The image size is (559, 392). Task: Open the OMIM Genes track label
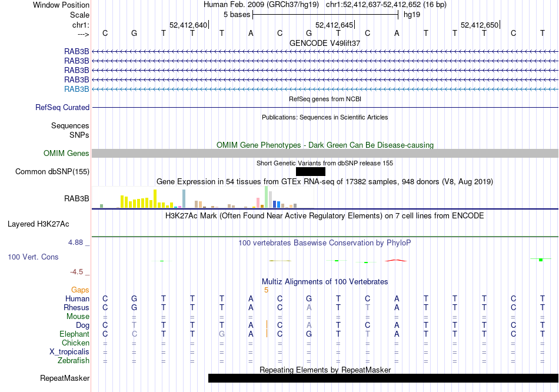[66, 154]
